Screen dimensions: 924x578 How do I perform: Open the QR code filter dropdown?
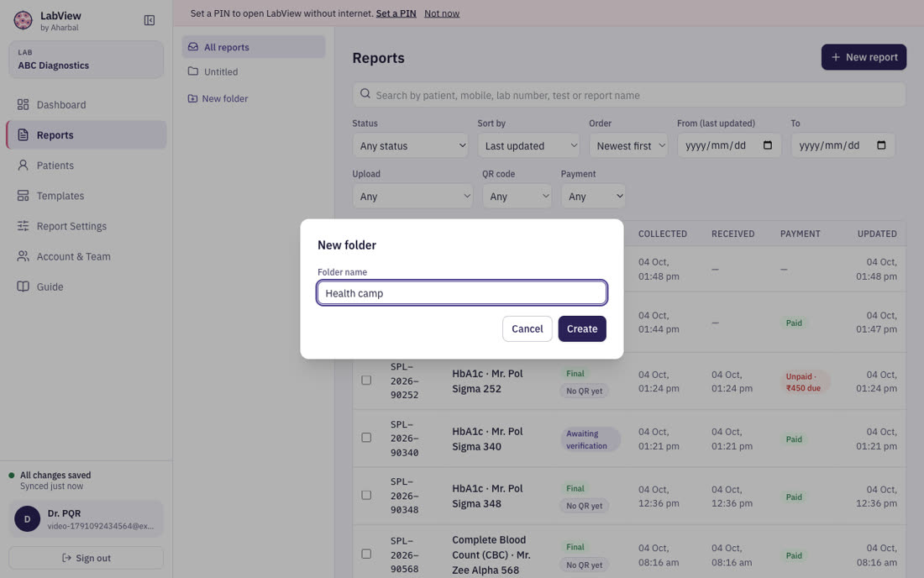517,197
